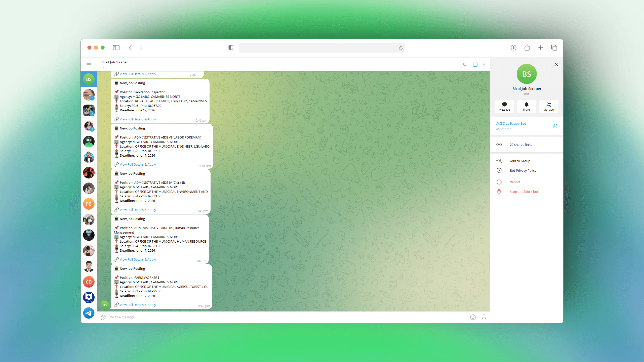The height and width of the screenshot is (362, 644).
Task: Open the FB chat in sidebar
Action: [89, 204]
